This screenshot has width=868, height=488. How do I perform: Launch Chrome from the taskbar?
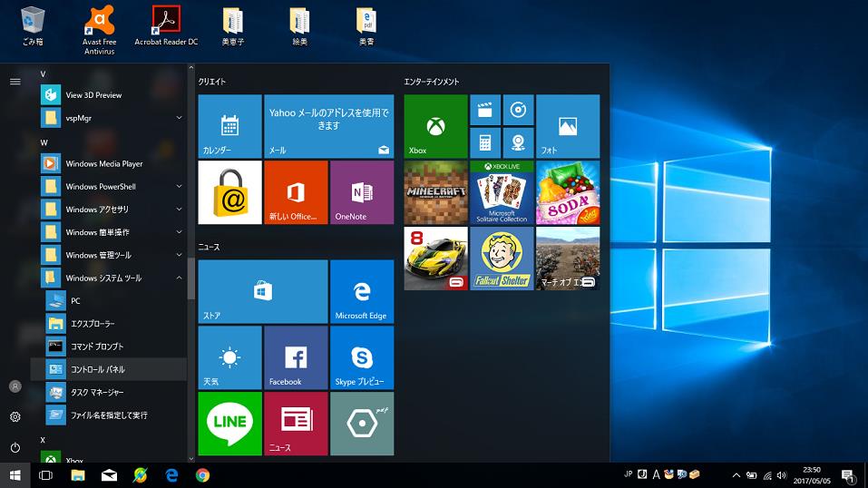(x=202, y=475)
